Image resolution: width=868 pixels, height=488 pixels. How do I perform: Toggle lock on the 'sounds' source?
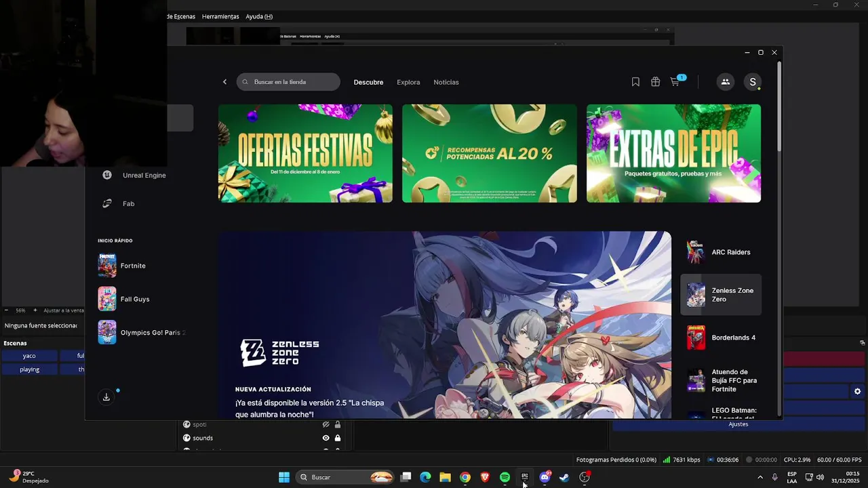point(338,438)
